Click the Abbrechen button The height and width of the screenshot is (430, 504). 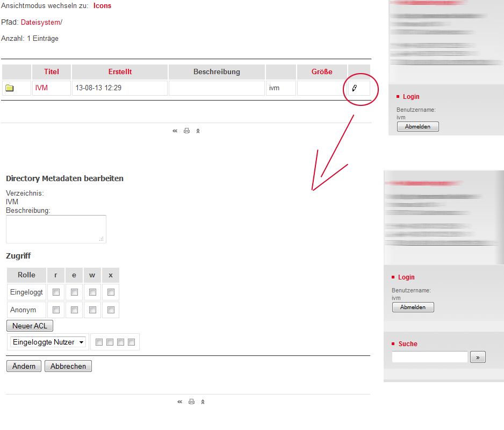(x=68, y=366)
